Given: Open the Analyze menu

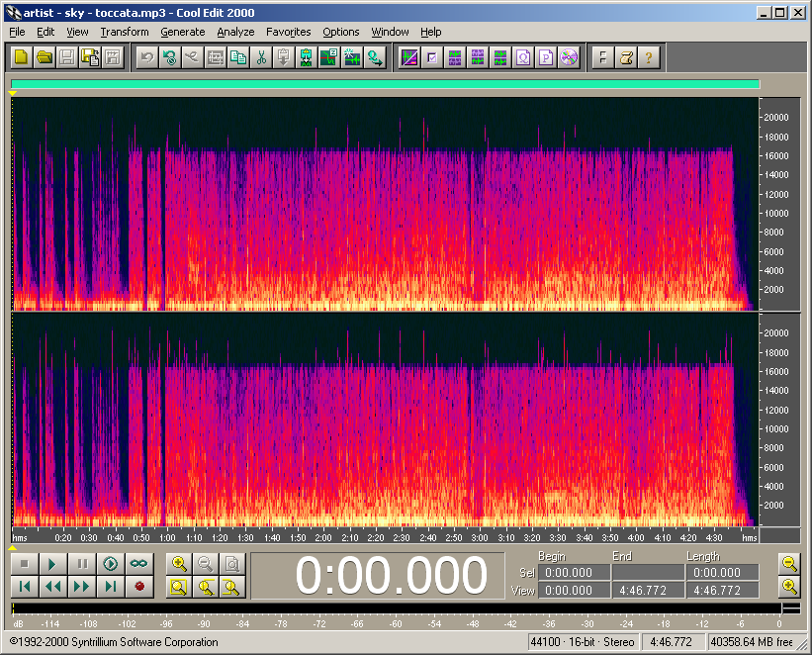Looking at the screenshot, I should pos(235,32).
